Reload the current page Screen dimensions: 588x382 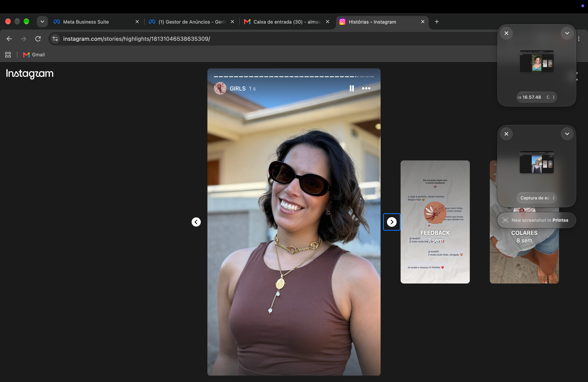38,39
